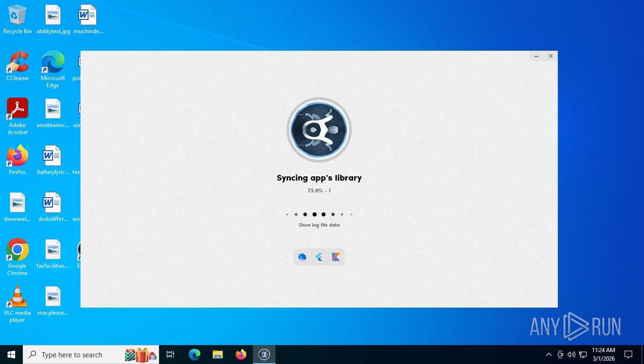This screenshot has height=364, width=644.
Task: Click the 'Syncing app's library' heading
Action: 319,178
